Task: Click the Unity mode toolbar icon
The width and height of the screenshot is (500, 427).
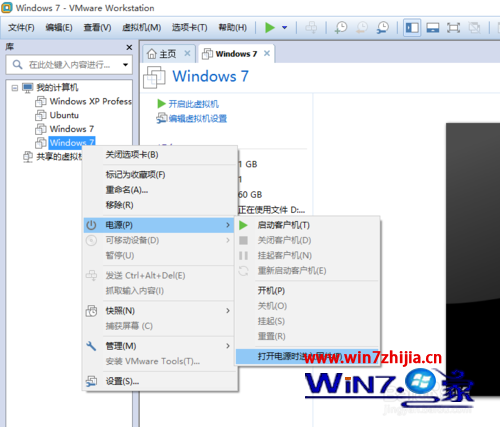Action: point(474,27)
